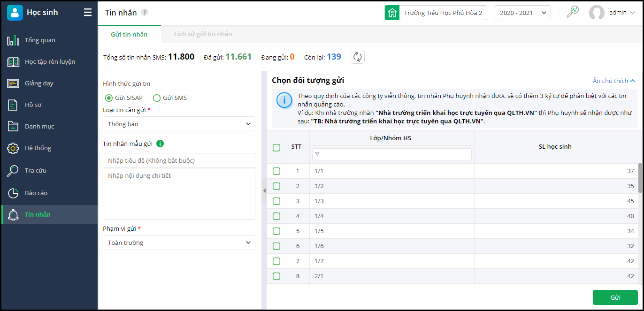
Task: Open Tra cứu search icon in sidebar
Action: [x=13, y=171]
